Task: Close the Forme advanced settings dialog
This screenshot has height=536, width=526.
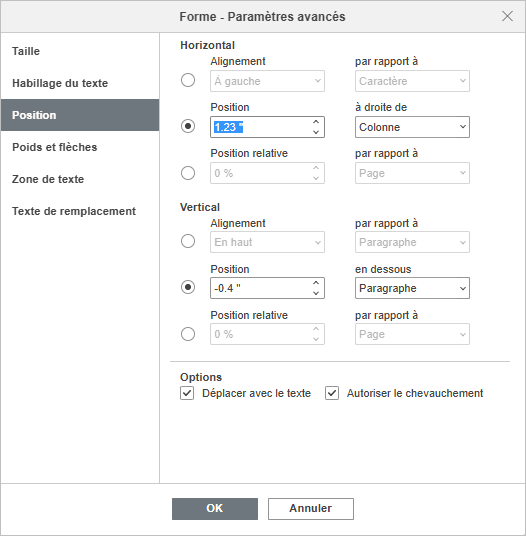Action: coord(507,16)
